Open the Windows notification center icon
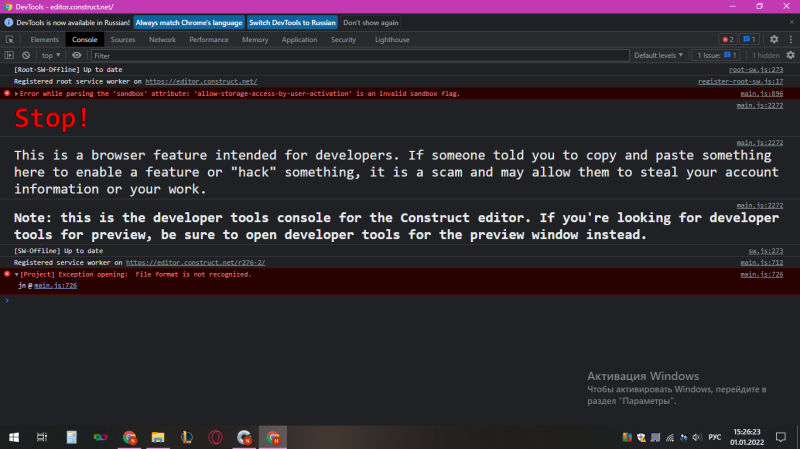This screenshot has height=449, width=800. [781, 437]
